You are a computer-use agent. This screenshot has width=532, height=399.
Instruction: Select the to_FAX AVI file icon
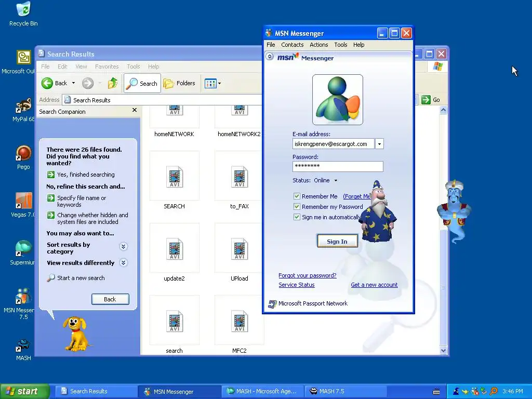[x=240, y=177]
